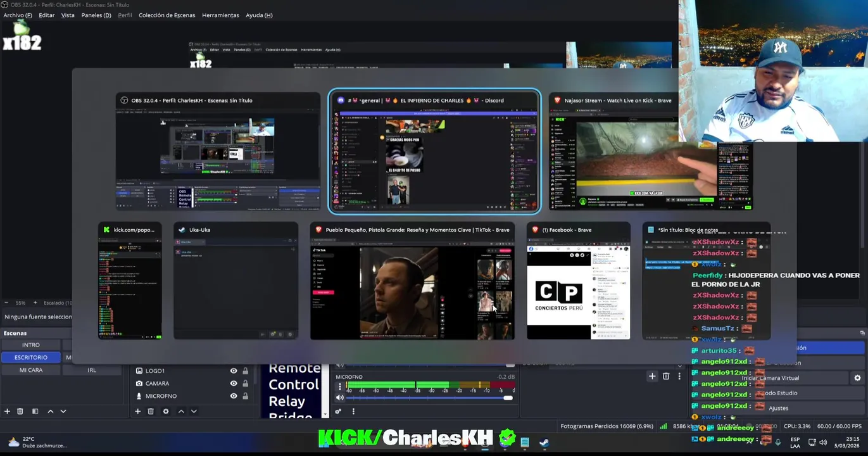Switch to the Bloc de notas thumbnail
The height and width of the screenshot is (456, 868).
pos(706,282)
